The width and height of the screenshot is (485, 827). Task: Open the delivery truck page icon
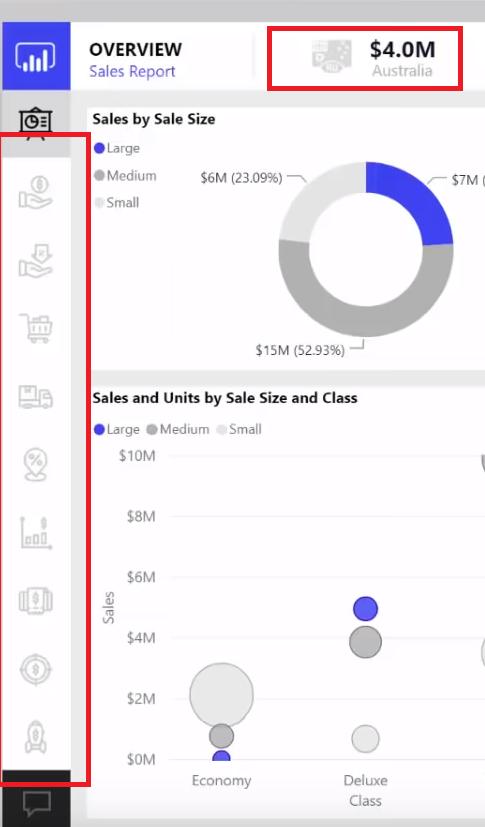tap(36, 397)
